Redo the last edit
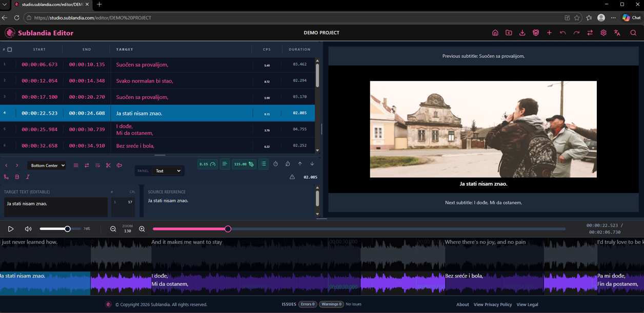The width and height of the screenshot is (644, 313). [576, 32]
